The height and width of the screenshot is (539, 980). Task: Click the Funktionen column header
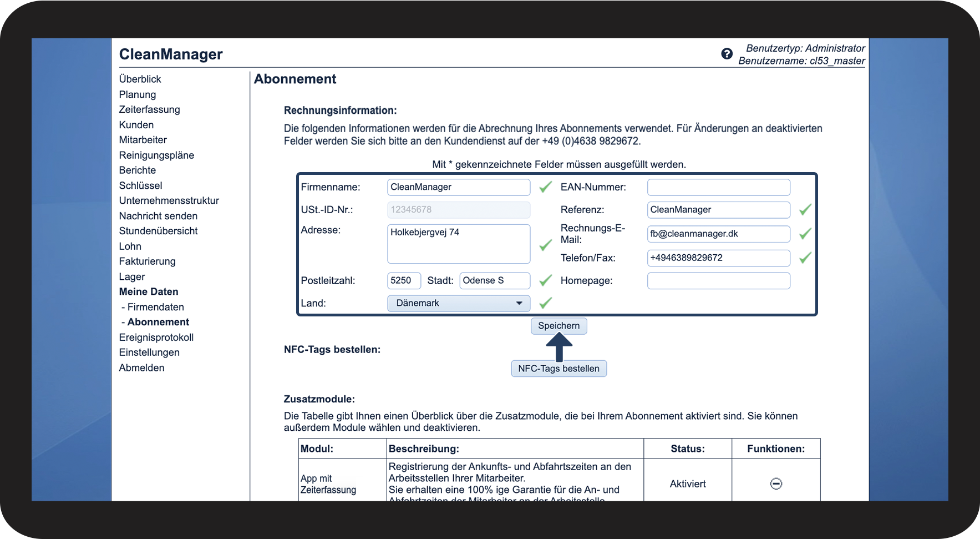[x=776, y=449]
